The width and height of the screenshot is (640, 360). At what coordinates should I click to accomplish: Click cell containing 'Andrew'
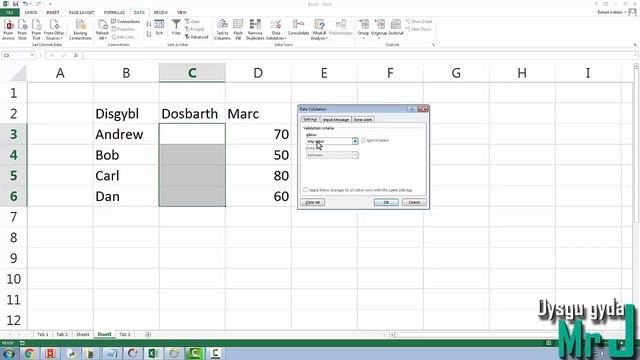point(126,134)
